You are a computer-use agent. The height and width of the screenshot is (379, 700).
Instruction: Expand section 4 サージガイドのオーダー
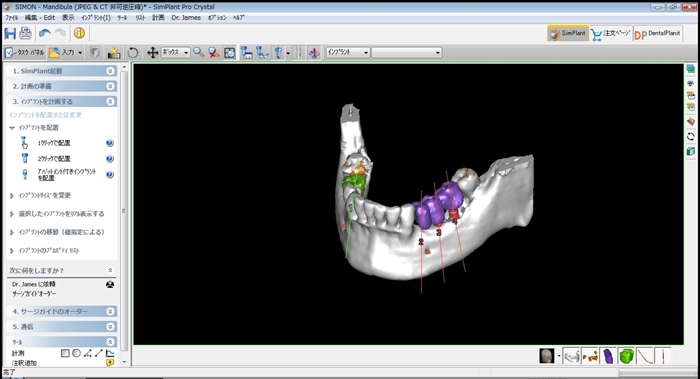(62, 311)
